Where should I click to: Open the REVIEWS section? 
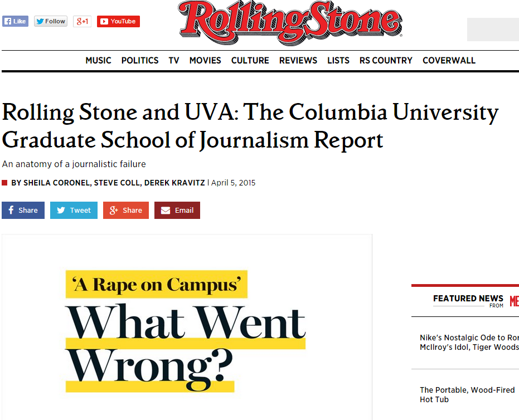tap(298, 60)
